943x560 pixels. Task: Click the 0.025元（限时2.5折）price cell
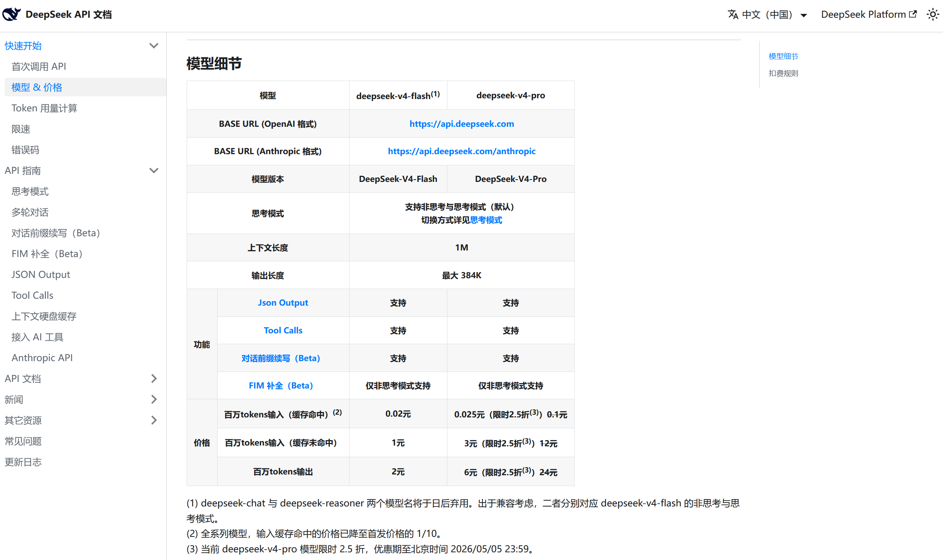pyautogui.click(x=511, y=414)
